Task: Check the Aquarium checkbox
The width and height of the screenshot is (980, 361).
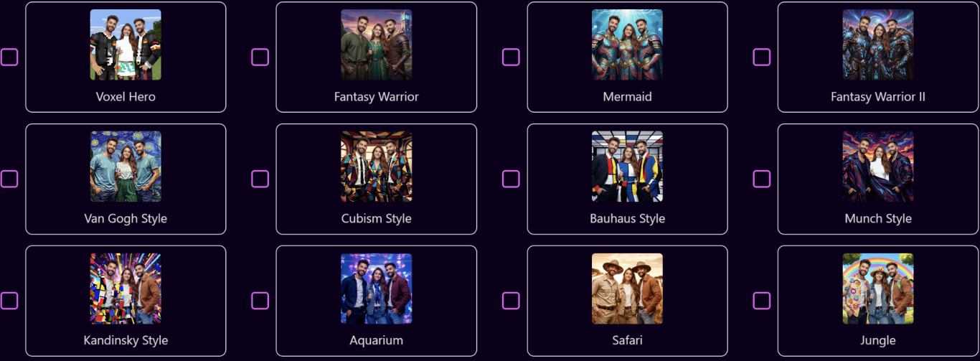Action: coord(260,301)
